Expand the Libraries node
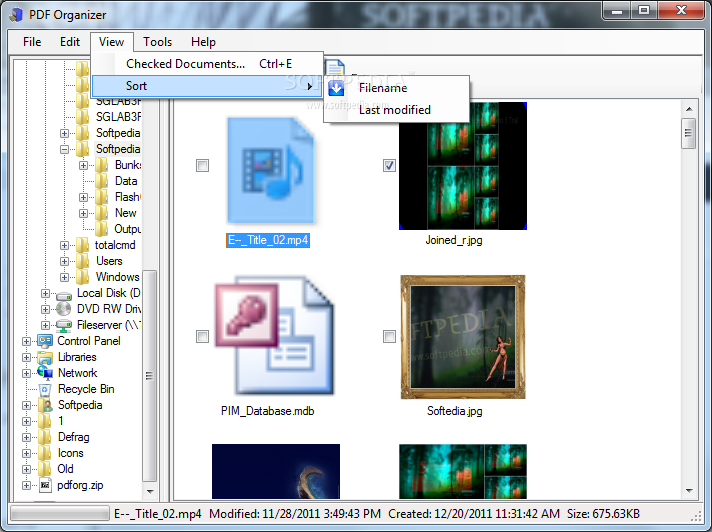 click(x=26, y=357)
